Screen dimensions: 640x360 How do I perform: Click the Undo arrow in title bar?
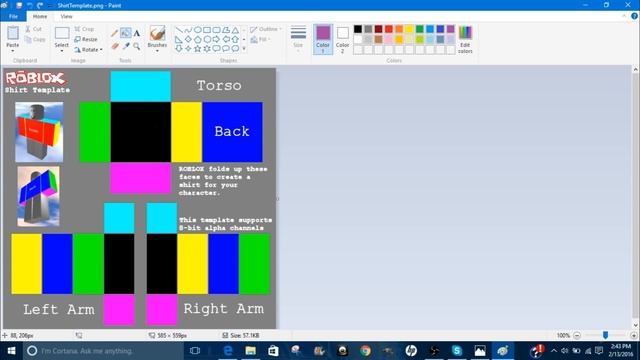[x=29, y=5]
